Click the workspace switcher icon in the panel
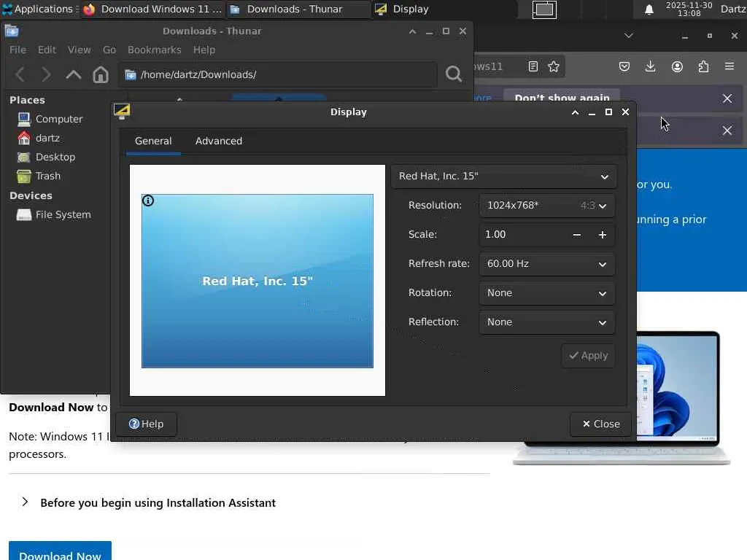The height and width of the screenshot is (560, 747). 544,9
